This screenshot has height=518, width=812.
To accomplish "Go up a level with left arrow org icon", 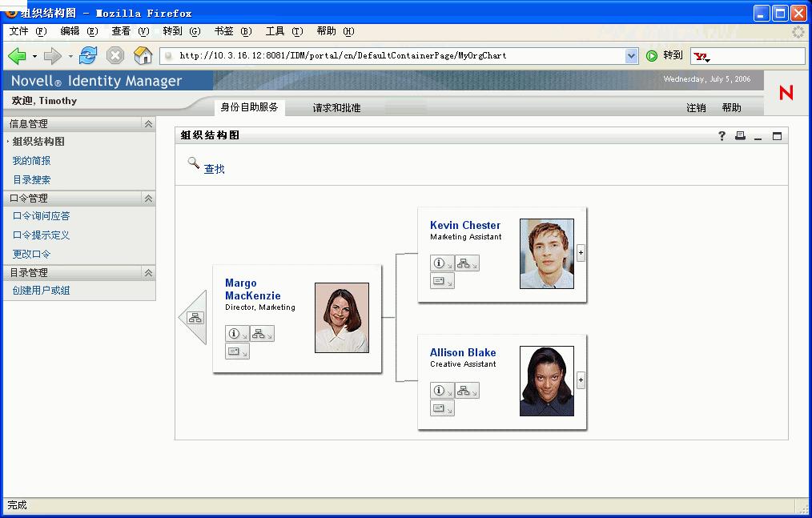I will (x=195, y=318).
